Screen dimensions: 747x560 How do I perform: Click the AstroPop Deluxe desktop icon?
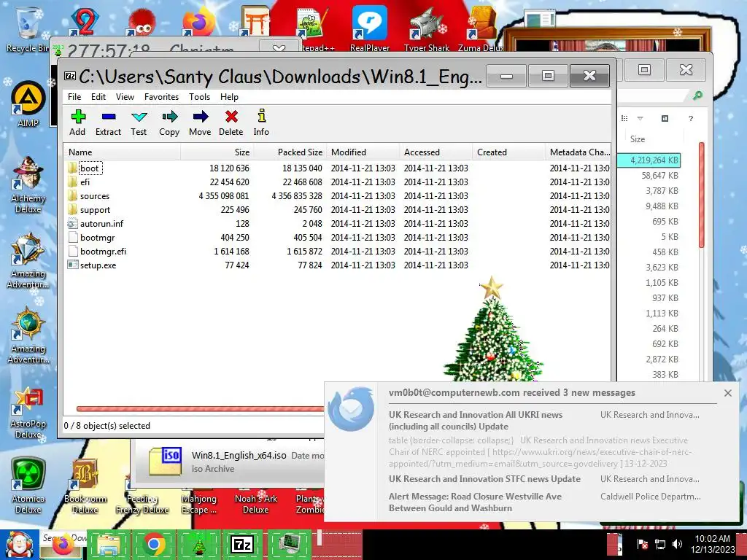coord(28,413)
